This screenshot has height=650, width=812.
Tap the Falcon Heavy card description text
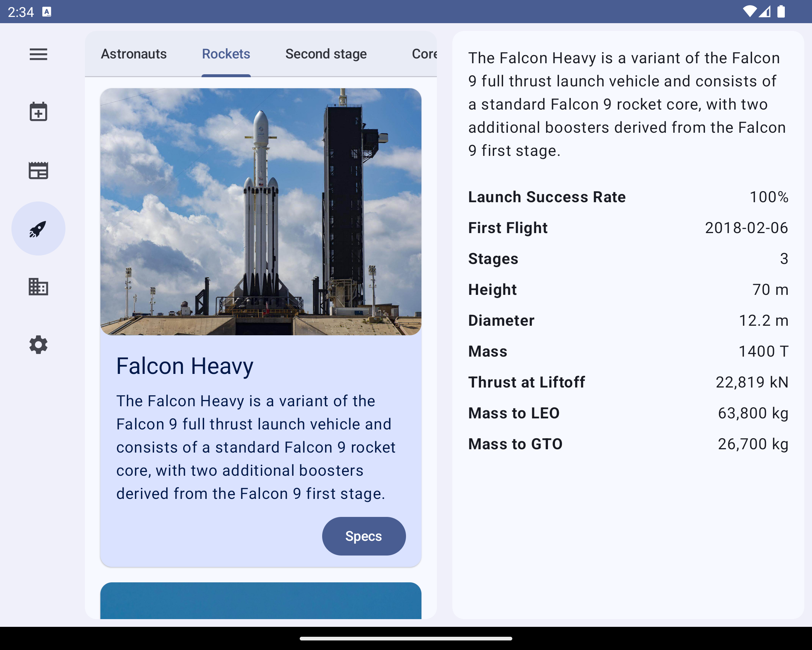coord(256,447)
